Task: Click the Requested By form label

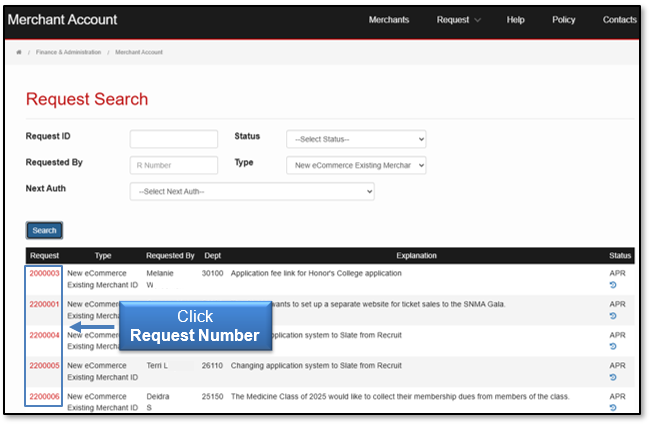Action: point(54,162)
